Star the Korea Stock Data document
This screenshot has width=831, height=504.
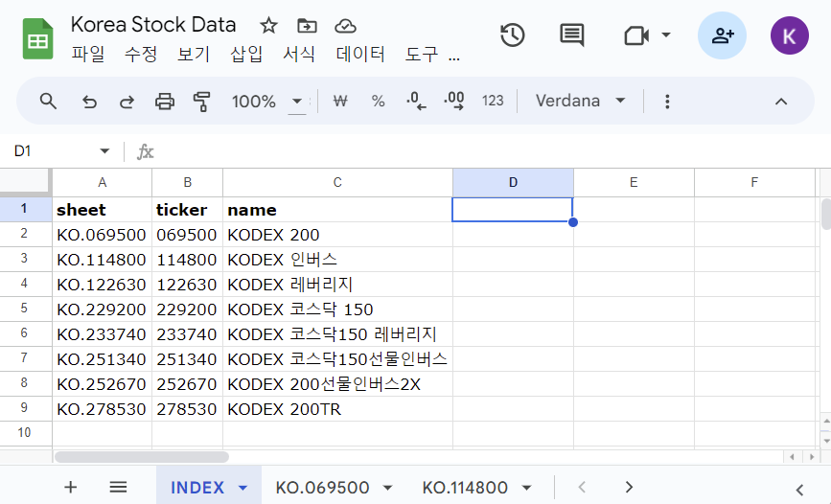pos(268,26)
